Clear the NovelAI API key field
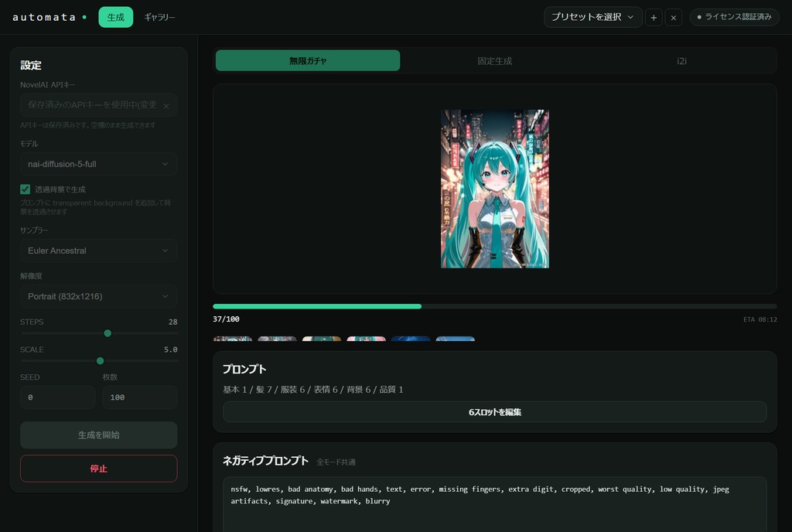The height and width of the screenshot is (532, 792). (x=166, y=105)
